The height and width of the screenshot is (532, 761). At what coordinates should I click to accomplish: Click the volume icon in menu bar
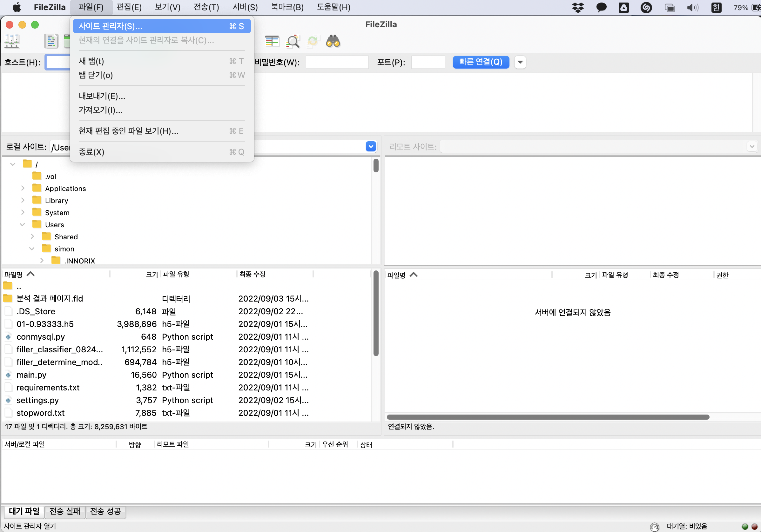(x=692, y=7)
